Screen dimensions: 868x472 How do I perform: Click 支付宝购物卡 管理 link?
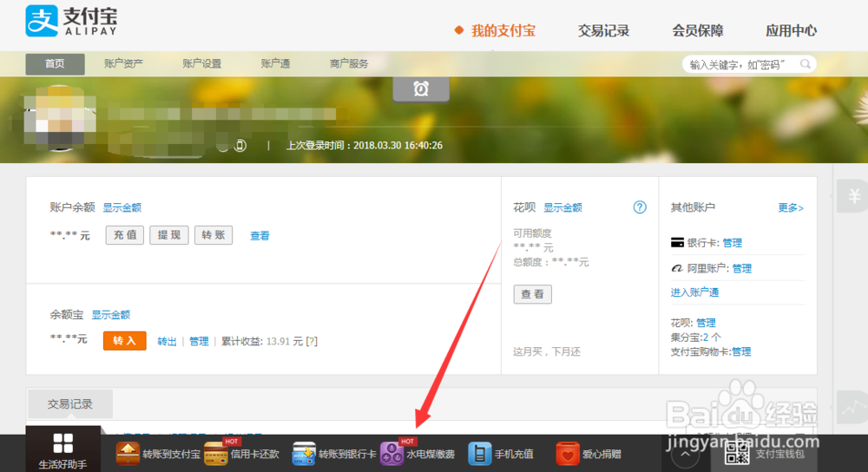741,351
